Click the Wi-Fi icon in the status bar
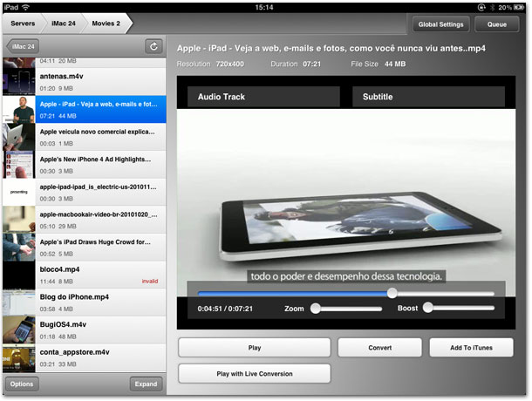This screenshot has height=401, width=532. click(25, 7)
